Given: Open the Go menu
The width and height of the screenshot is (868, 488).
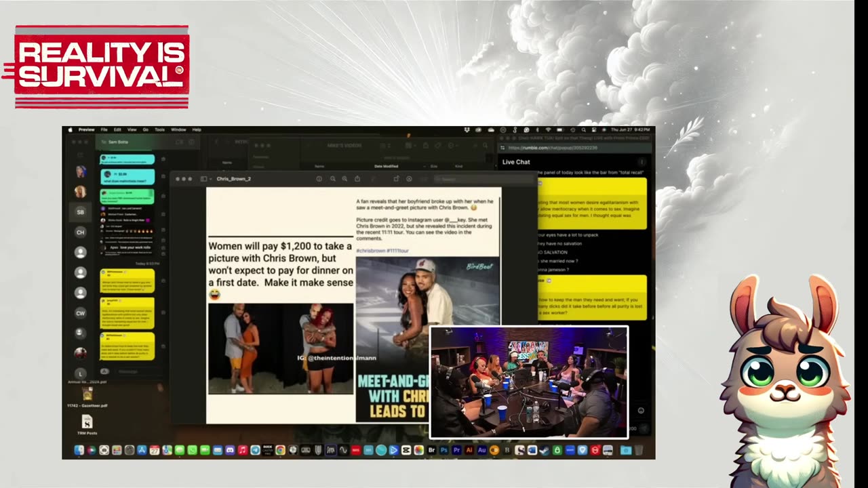Looking at the screenshot, I should pos(145,129).
